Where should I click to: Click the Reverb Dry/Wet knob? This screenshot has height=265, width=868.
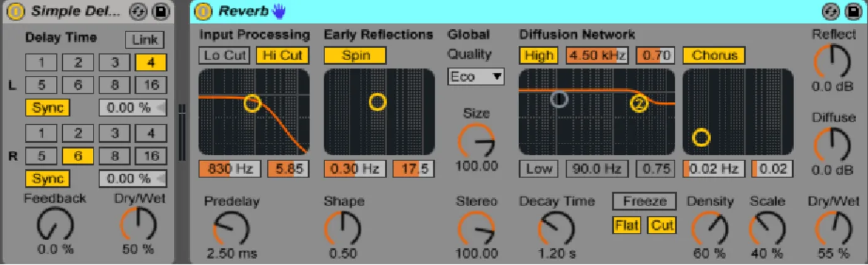833,229
